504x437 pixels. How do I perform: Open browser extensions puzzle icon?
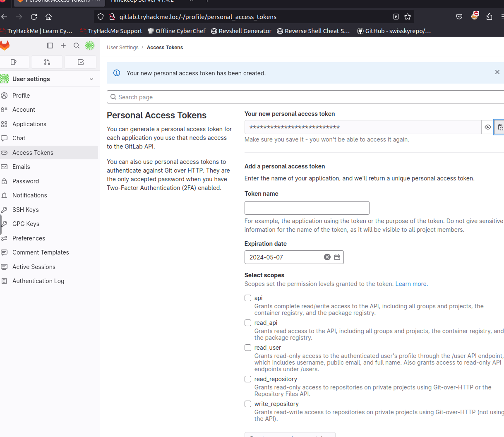click(x=489, y=17)
